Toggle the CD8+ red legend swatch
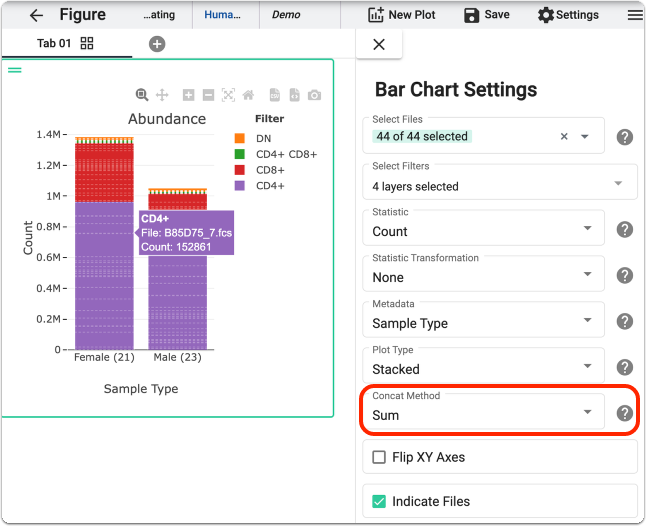 coord(239,170)
